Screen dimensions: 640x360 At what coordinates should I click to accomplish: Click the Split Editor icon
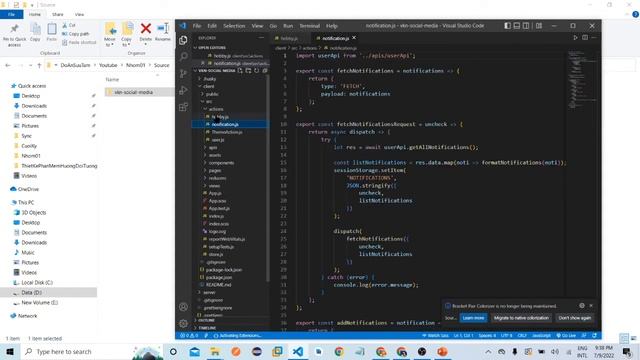click(x=585, y=38)
